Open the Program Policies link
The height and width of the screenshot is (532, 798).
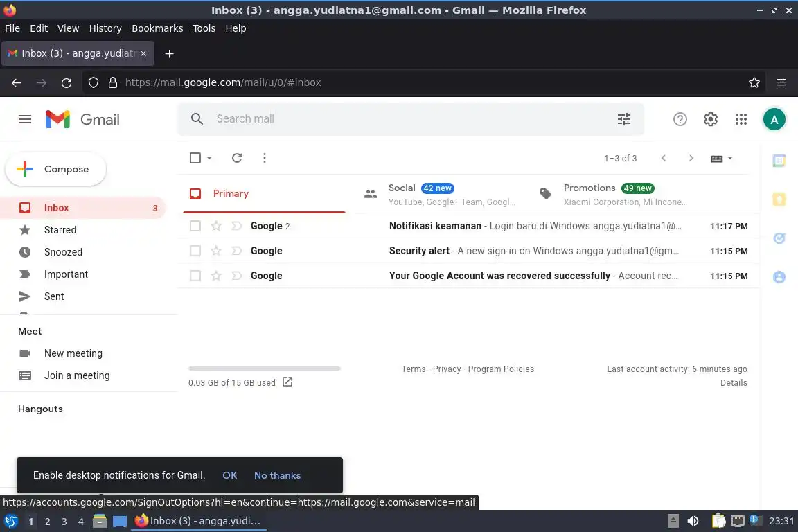coord(501,369)
